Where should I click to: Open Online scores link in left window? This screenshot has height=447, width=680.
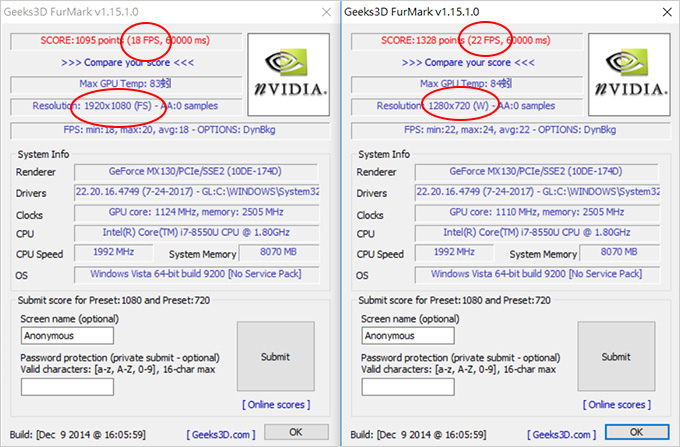point(276,405)
